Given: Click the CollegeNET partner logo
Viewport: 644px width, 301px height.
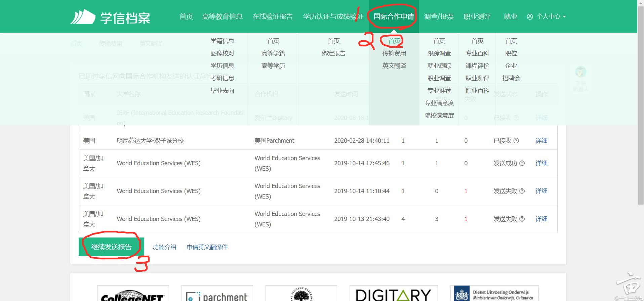Looking at the screenshot, I should click(133, 294).
